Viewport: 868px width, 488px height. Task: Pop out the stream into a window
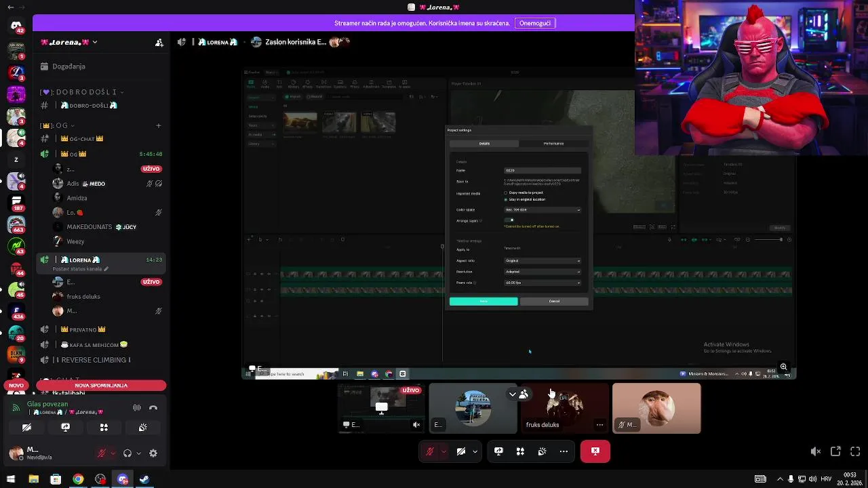click(x=835, y=451)
